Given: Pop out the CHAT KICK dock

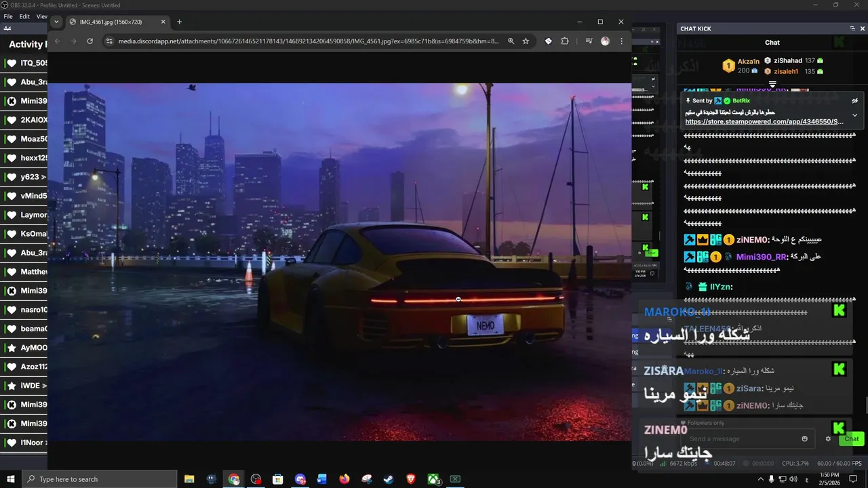Looking at the screenshot, I should point(852,28).
